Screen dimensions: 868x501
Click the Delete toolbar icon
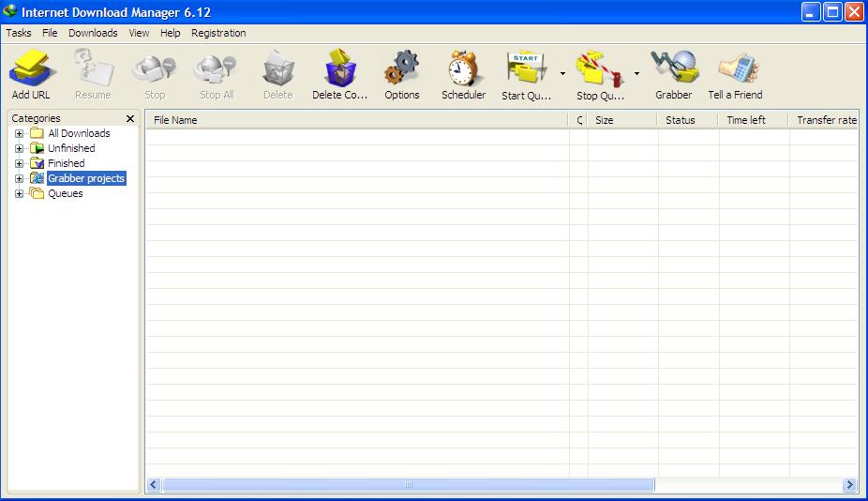[277, 68]
